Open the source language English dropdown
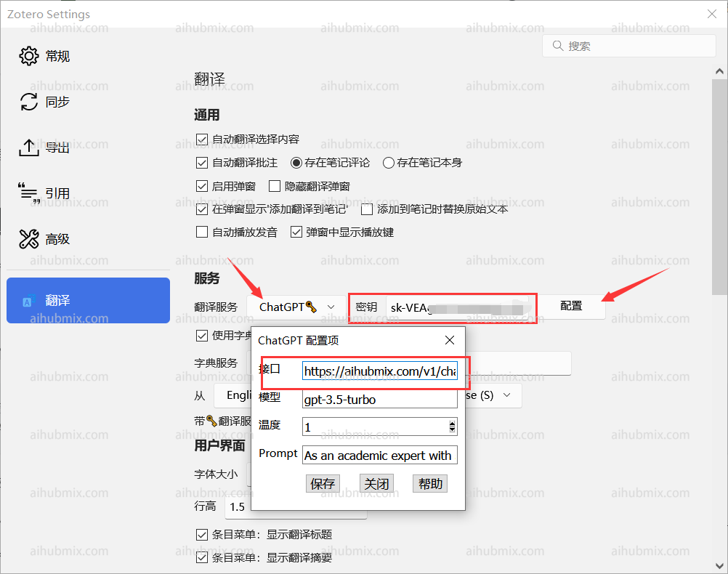 (x=233, y=395)
